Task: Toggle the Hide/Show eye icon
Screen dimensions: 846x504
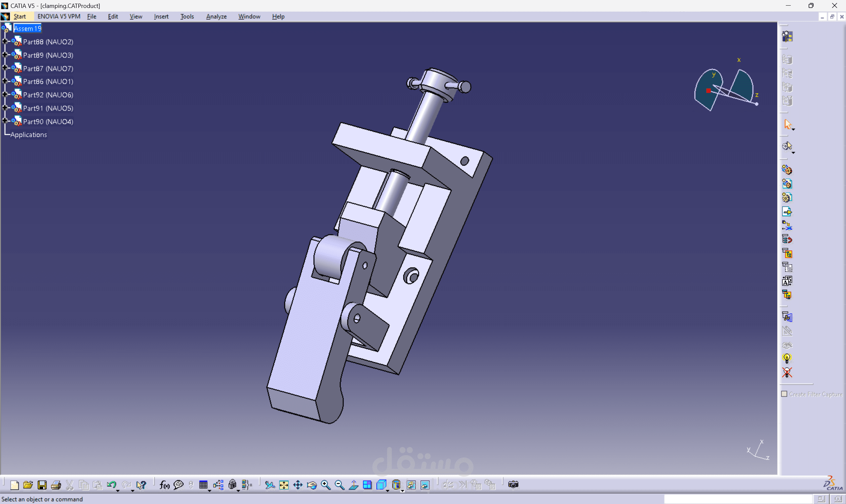Action: tap(787, 345)
